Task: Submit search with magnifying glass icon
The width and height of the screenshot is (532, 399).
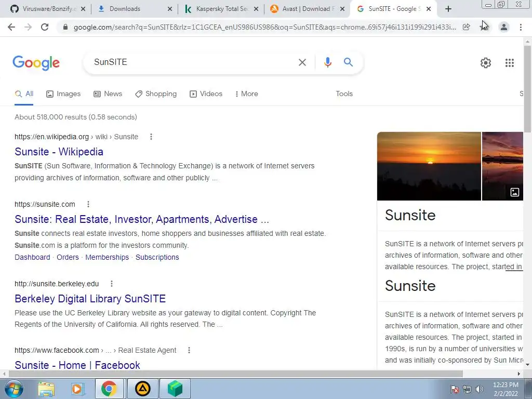Action: (348, 62)
